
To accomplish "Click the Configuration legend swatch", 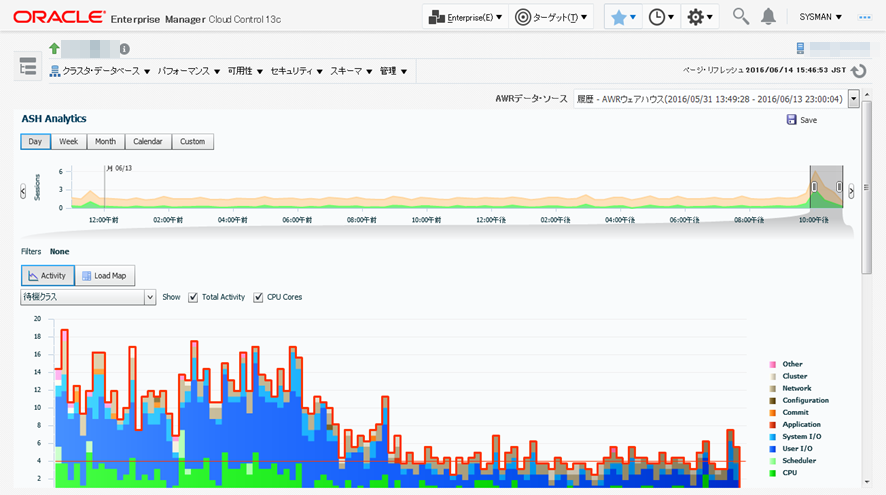I will [772, 401].
